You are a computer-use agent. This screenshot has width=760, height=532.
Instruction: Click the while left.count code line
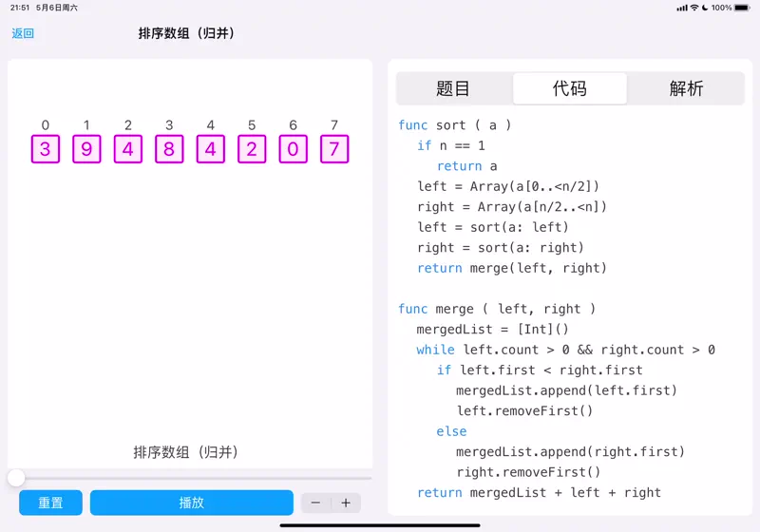tap(565, 350)
